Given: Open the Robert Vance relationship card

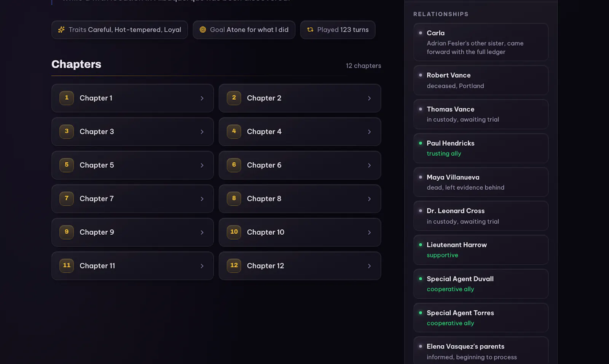Looking at the screenshot, I should coord(481,80).
